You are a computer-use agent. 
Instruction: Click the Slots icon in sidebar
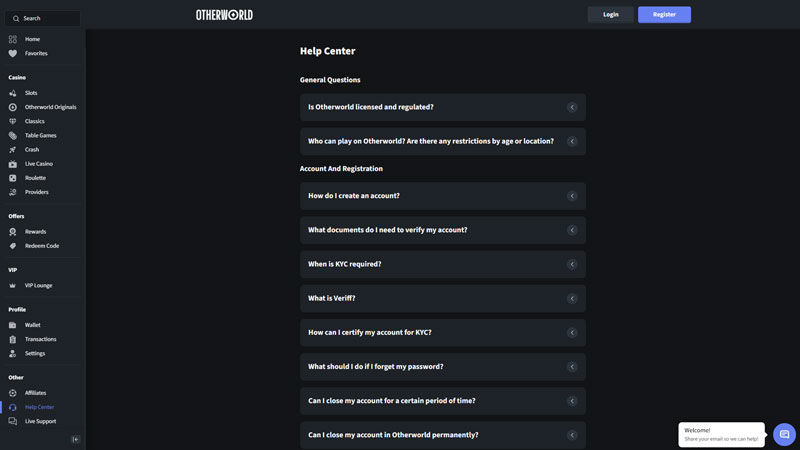[13, 93]
